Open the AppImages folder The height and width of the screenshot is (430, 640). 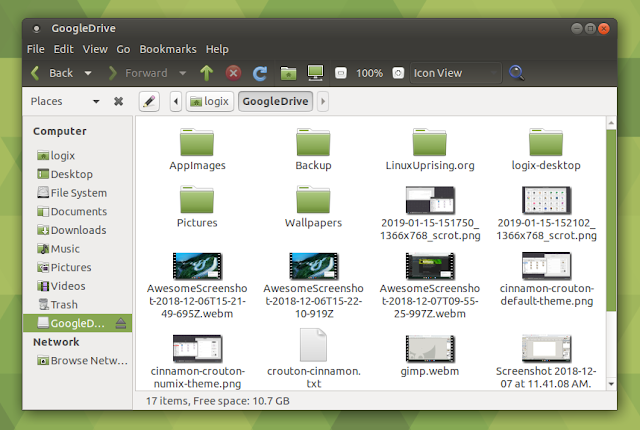197,149
